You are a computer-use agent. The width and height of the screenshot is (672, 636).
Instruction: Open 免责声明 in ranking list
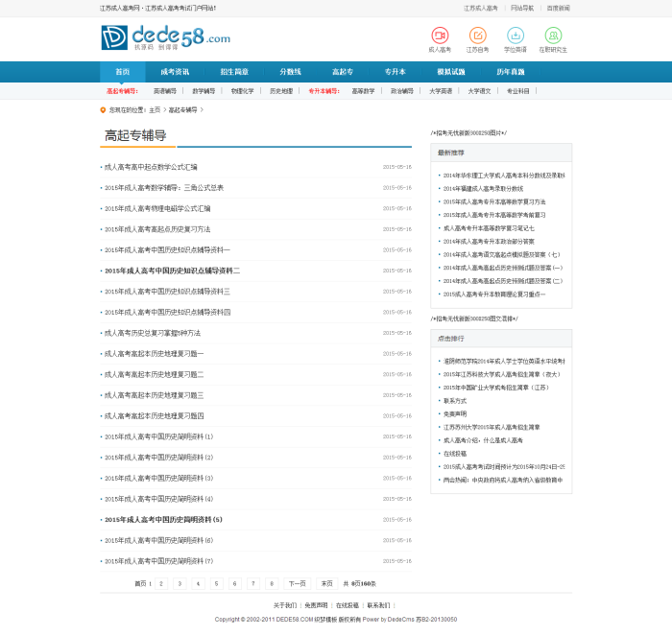[x=455, y=414]
